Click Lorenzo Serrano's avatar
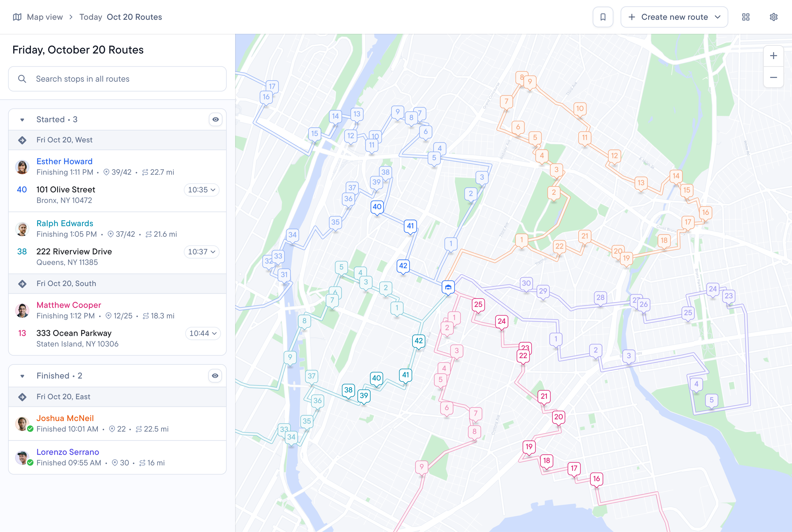This screenshot has width=792, height=532. pyautogui.click(x=22, y=458)
